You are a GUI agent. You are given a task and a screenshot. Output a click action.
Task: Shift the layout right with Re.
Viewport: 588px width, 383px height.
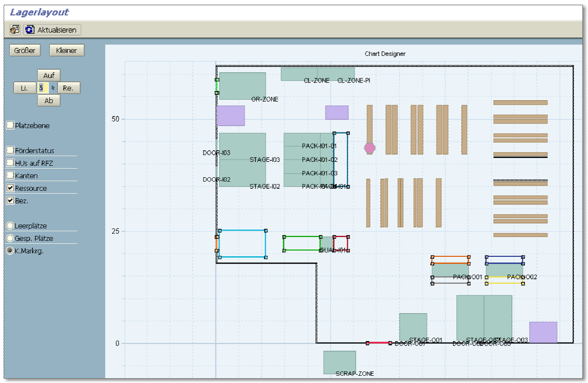coord(68,88)
